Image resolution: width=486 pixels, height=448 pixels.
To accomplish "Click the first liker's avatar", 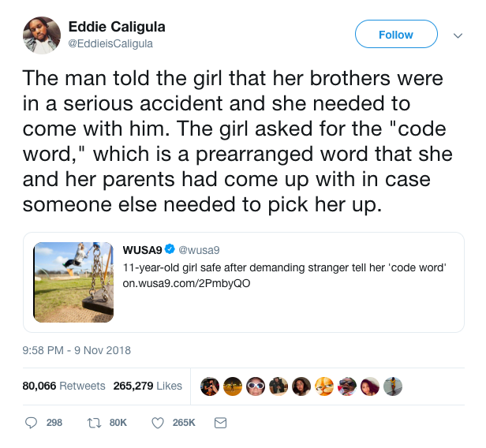I will point(210,386).
